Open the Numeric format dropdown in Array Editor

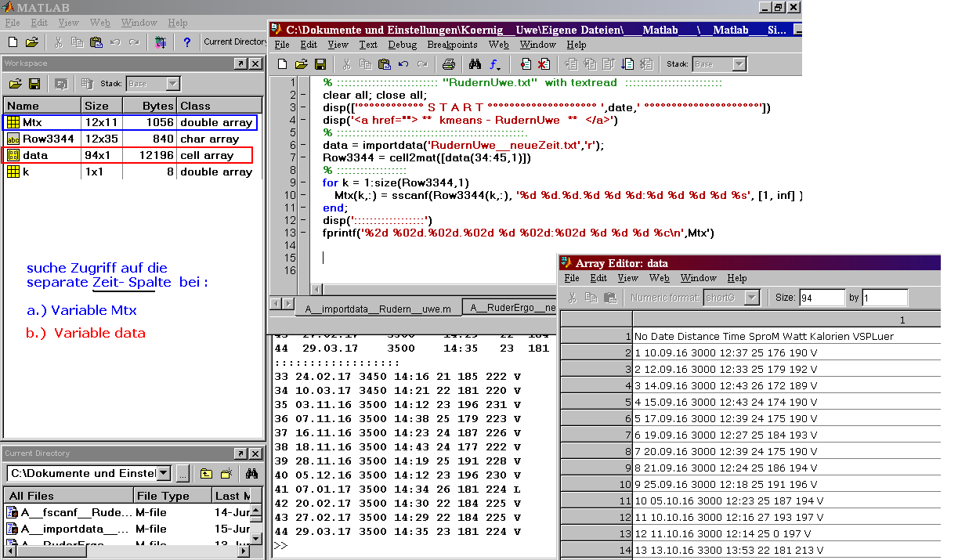[752, 298]
